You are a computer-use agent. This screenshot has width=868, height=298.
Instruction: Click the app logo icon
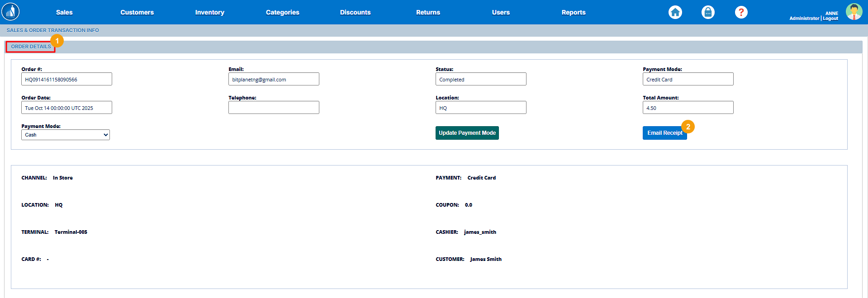tap(10, 12)
